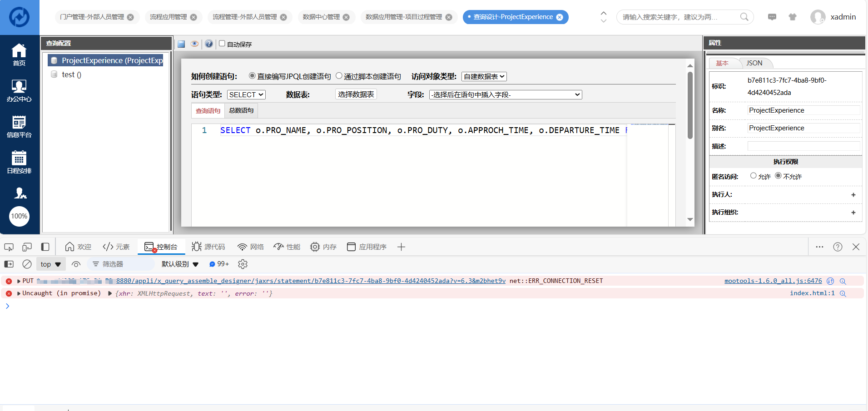Image resolution: width=868 pixels, height=411 pixels.
Task: Select 直接编写JPQL创建语句 radio option
Action: [x=252, y=76]
